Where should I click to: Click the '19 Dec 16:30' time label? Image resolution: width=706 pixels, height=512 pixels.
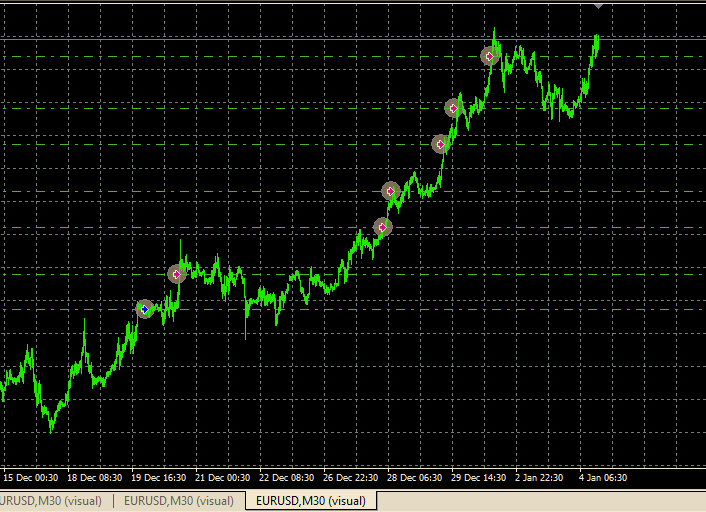tap(158, 478)
